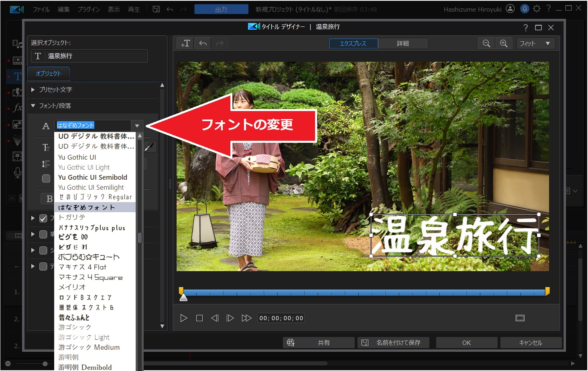Stop the title preview playback
Viewport: 588px width, 371px height.
pos(199,318)
